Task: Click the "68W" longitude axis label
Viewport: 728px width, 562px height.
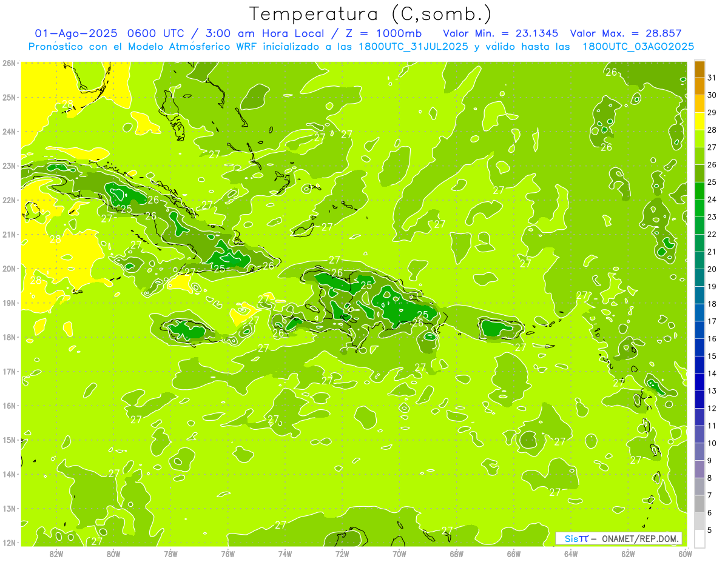Action: point(457,554)
